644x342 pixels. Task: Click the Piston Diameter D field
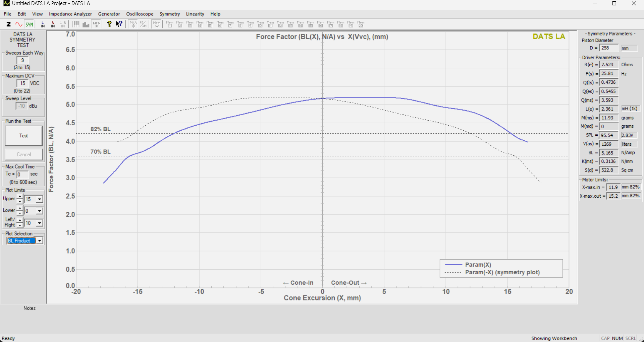pos(609,48)
